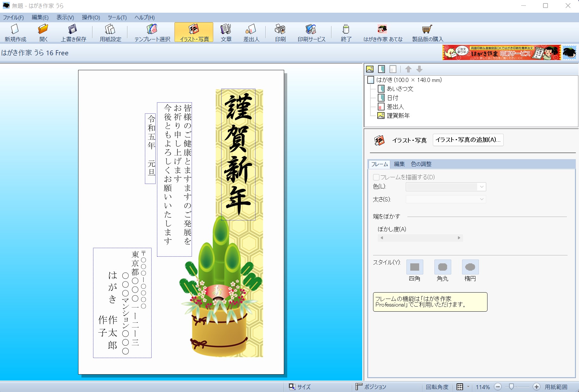Open the ツール(T) menu
Image resolution: width=579 pixels, height=392 pixels.
coord(117,17)
